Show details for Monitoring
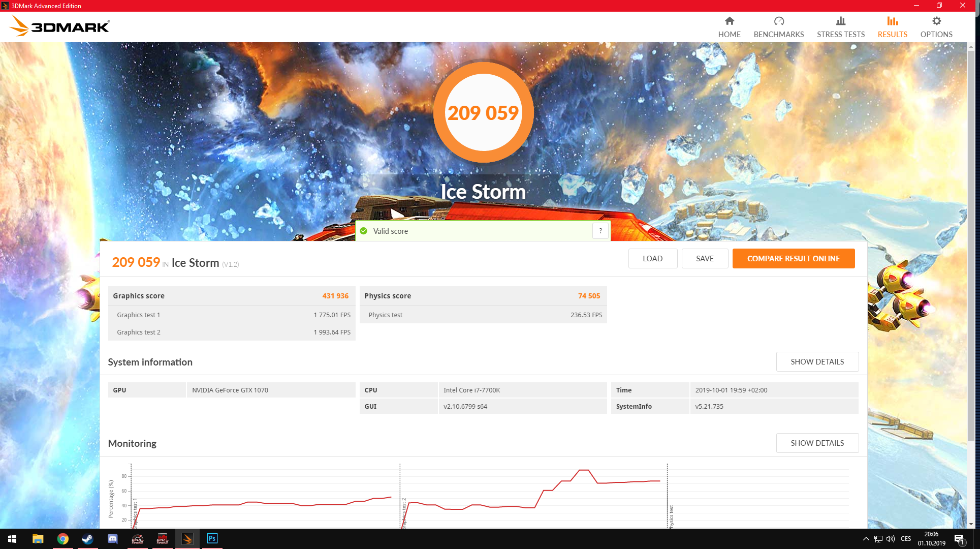The height and width of the screenshot is (549, 980). click(817, 443)
